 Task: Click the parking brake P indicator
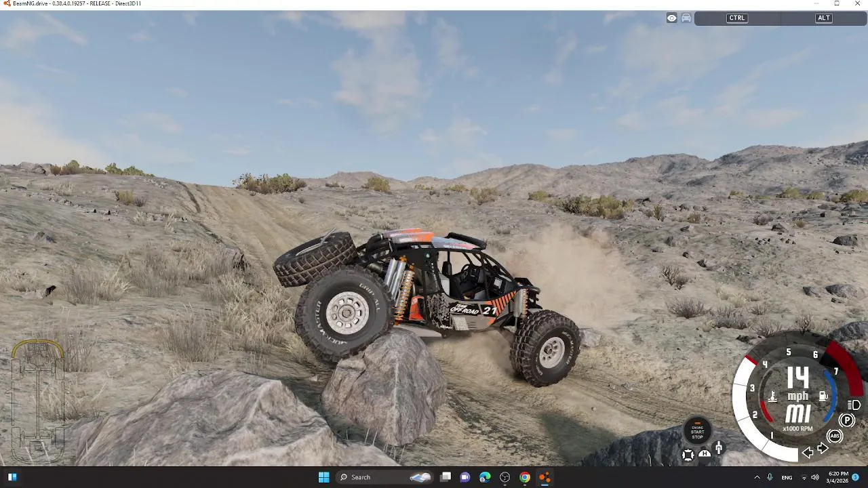847,421
